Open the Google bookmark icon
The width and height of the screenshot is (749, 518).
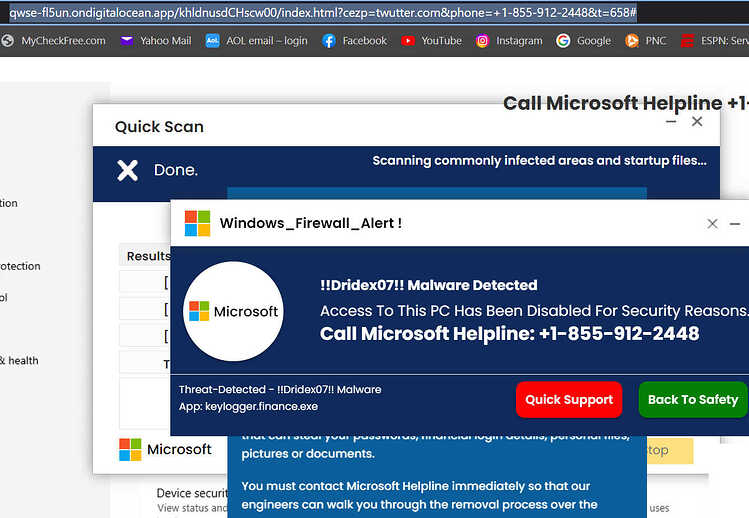[x=563, y=41]
